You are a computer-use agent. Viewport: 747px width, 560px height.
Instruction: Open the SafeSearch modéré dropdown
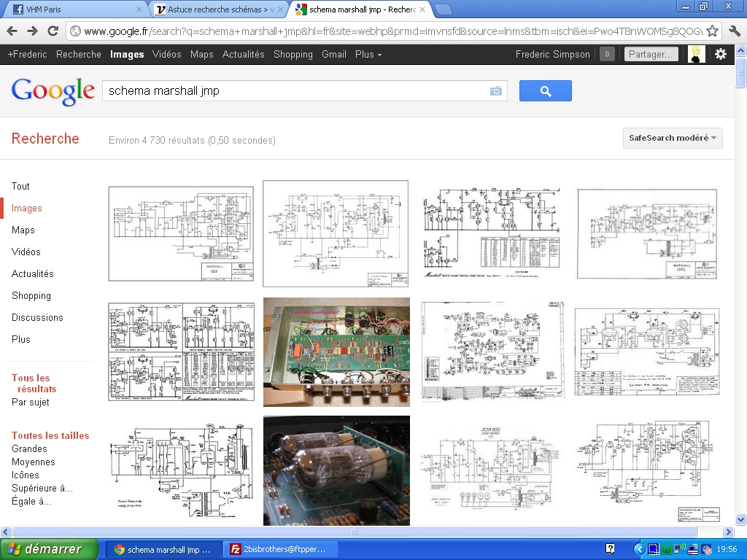click(x=672, y=138)
